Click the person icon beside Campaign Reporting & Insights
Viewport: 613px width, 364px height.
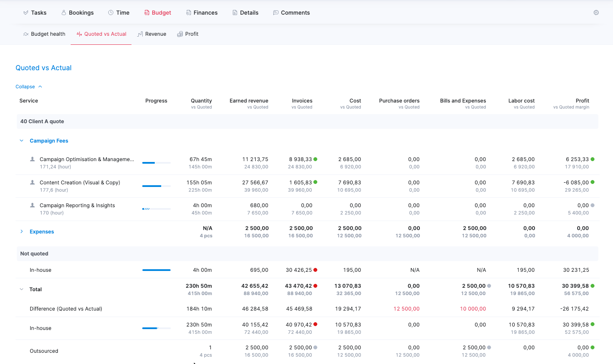tap(32, 205)
